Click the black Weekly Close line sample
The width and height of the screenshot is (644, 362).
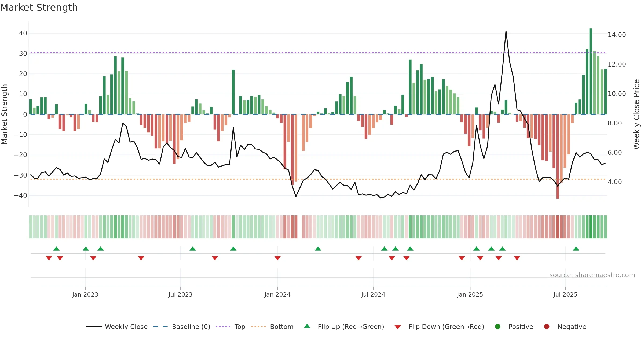pyautogui.click(x=94, y=327)
